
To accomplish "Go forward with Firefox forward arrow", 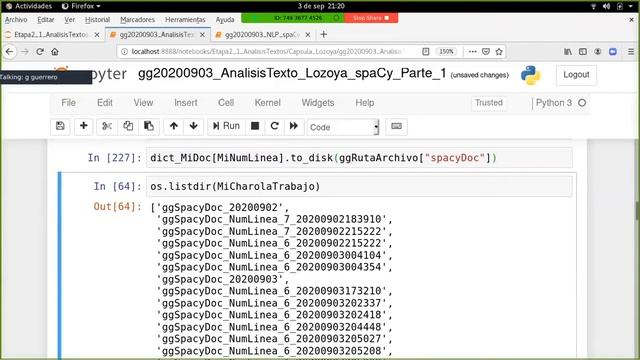I will point(24,51).
